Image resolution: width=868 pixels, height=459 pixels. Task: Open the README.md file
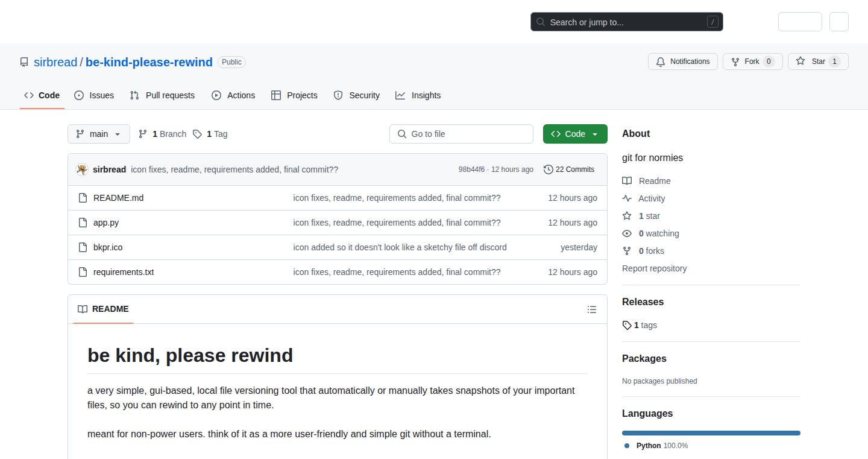pos(118,198)
